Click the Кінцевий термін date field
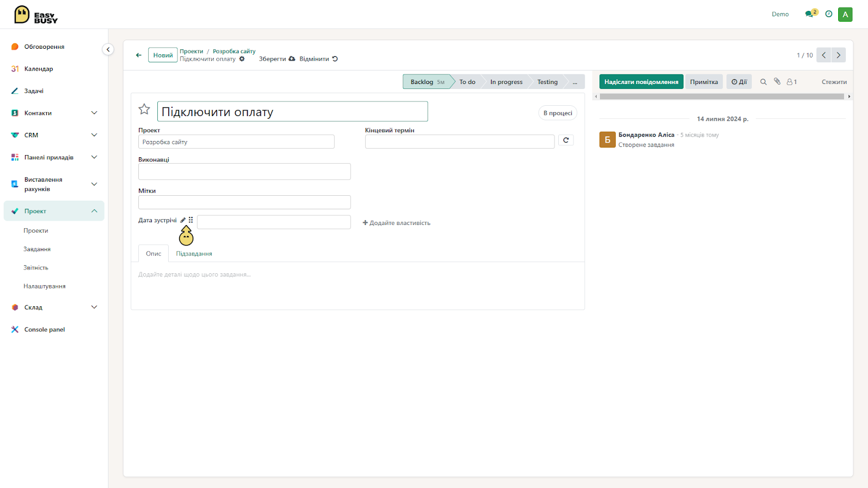Screen dimensions: 868x488 tap(459, 142)
